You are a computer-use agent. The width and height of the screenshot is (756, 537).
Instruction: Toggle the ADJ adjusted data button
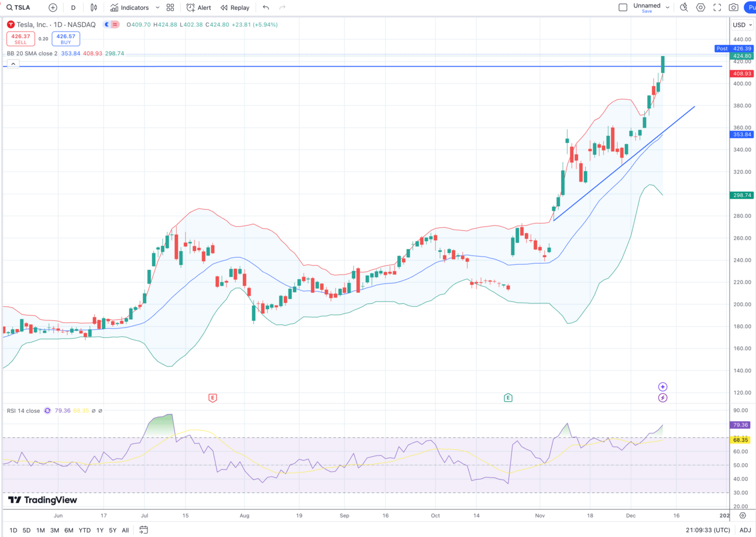point(745,531)
